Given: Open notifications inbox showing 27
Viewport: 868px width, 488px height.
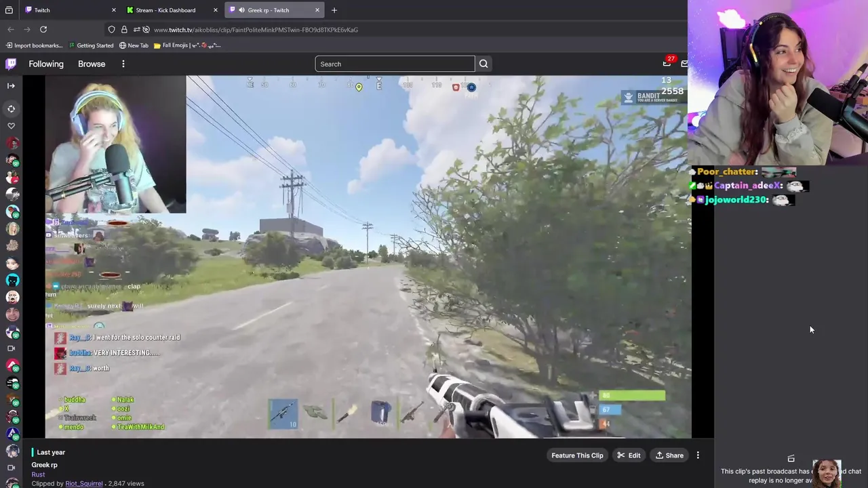Looking at the screenshot, I should pyautogui.click(x=668, y=62).
